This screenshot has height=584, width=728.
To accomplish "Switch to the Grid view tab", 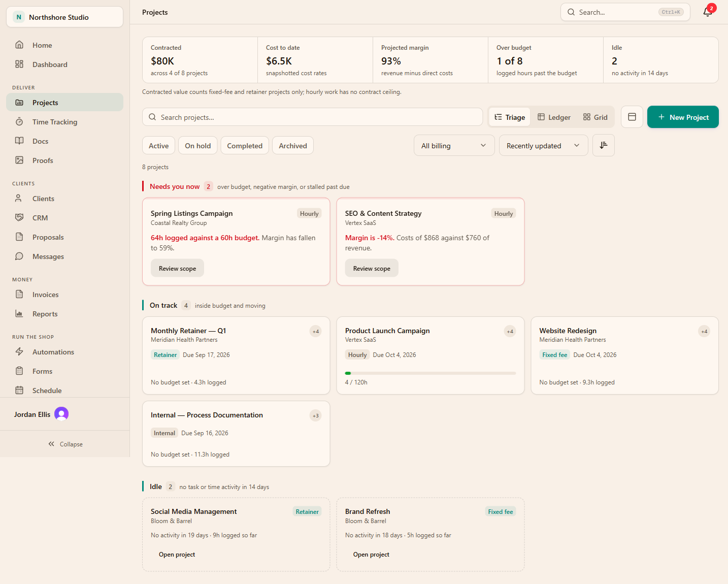I will click(595, 117).
